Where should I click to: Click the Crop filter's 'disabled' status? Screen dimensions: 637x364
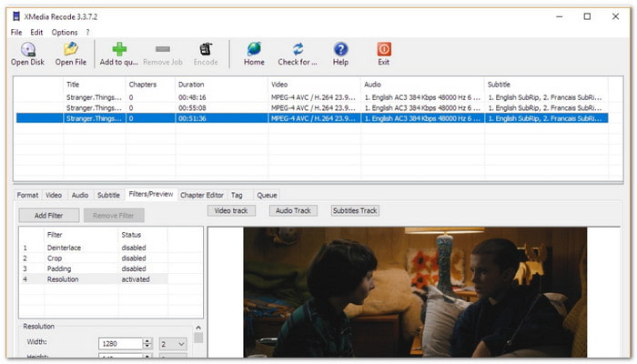pyautogui.click(x=134, y=258)
